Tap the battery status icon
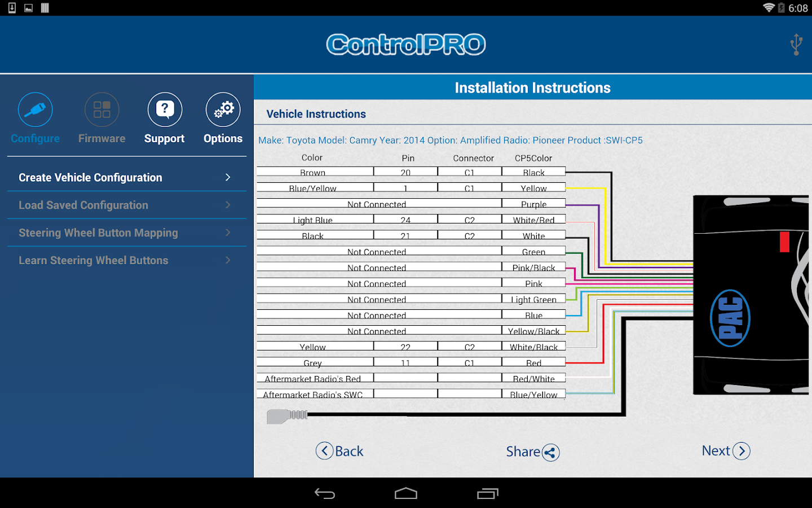812x508 pixels. (x=782, y=8)
